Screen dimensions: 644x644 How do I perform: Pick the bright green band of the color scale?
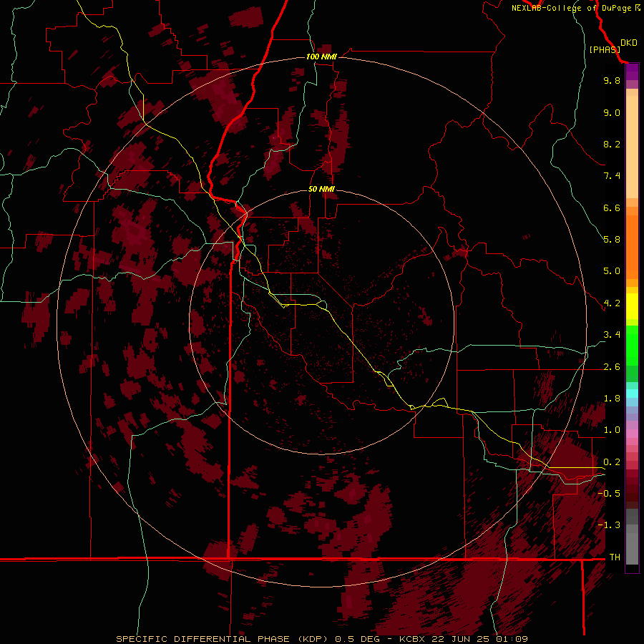[632, 346]
